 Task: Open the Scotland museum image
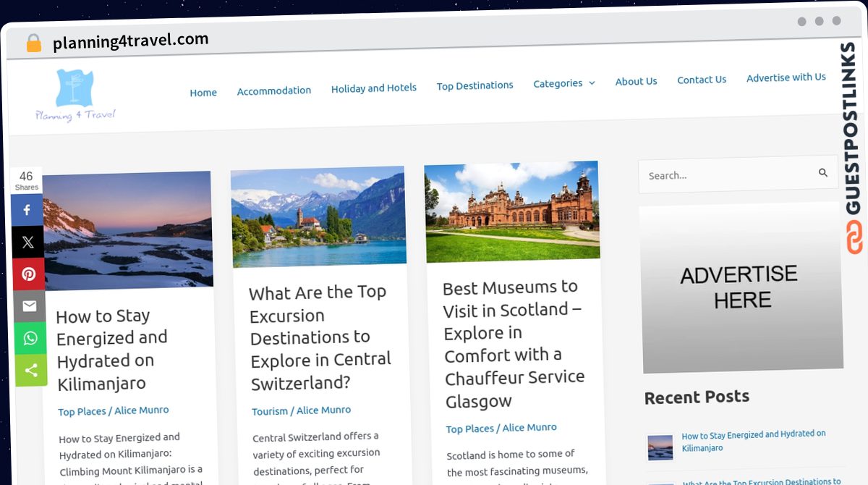tap(512, 211)
